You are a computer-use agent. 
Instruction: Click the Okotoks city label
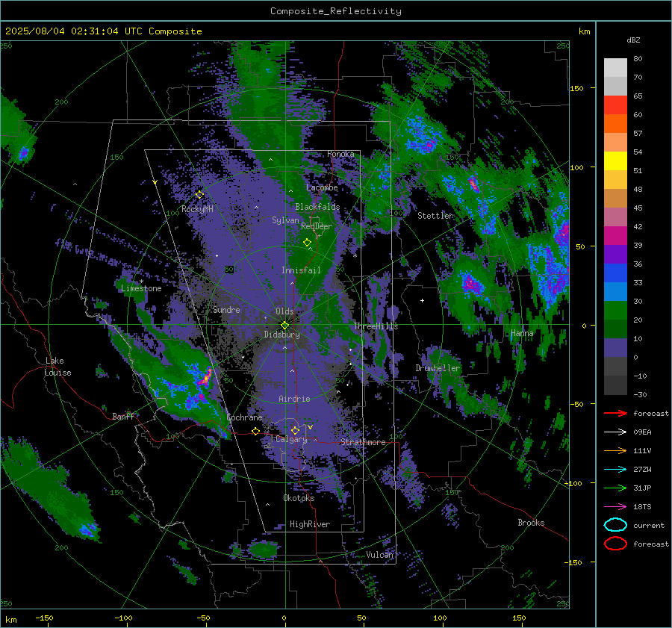pos(299,499)
